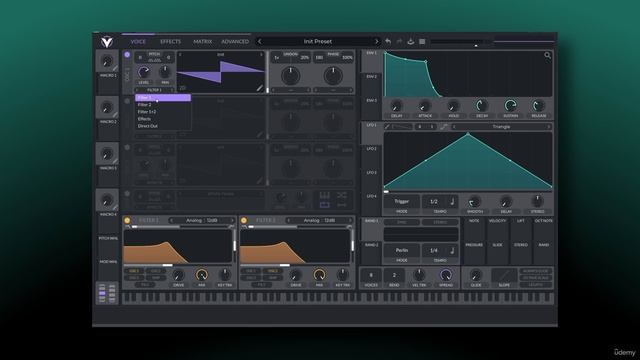The image size is (640, 360).
Task: Click the LFO 1 paint brush icon
Action: pos(387,127)
